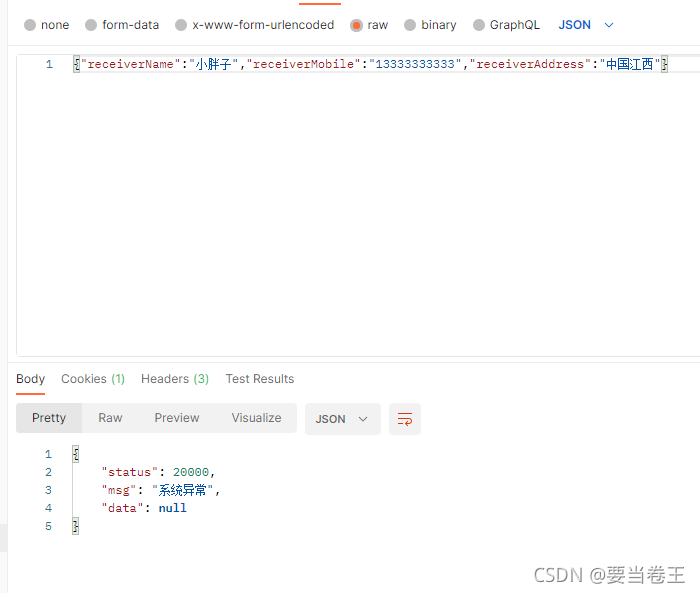Viewport: 700px width, 593px height.
Task: Select the none body type radio
Action: coord(30,25)
